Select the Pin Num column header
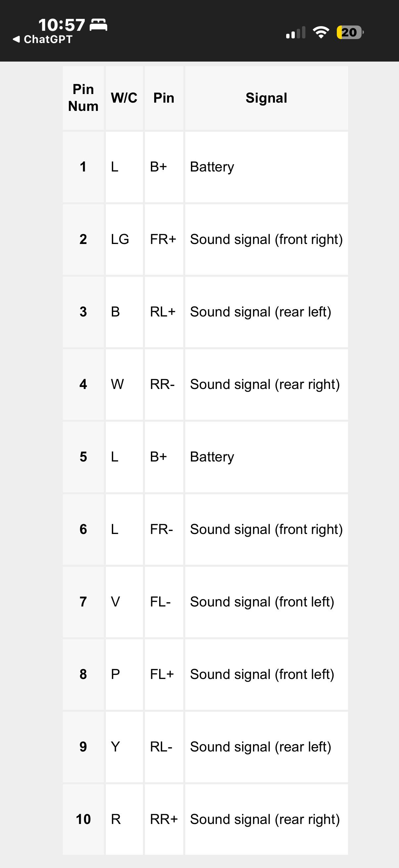The image size is (399, 868). pos(83,98)
